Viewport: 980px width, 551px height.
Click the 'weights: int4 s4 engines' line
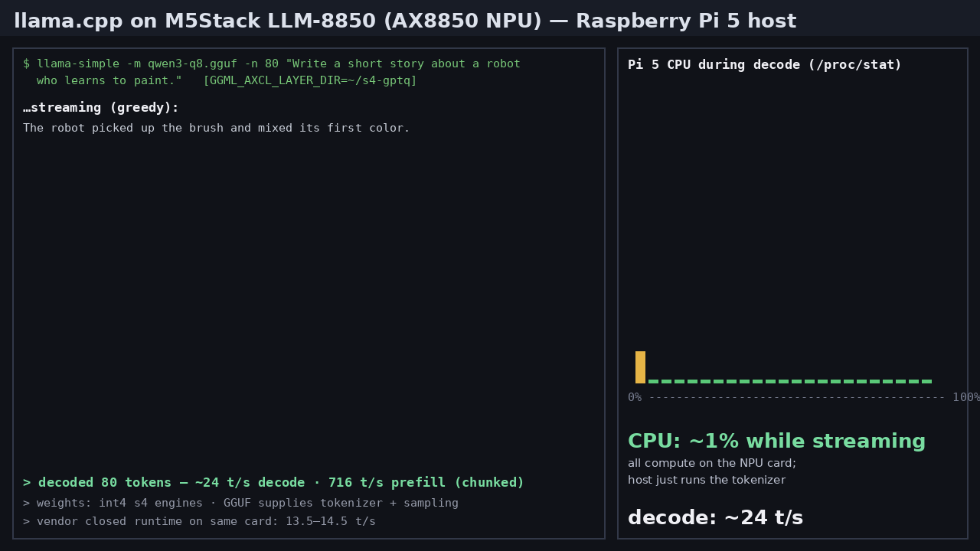pos(240,504)
